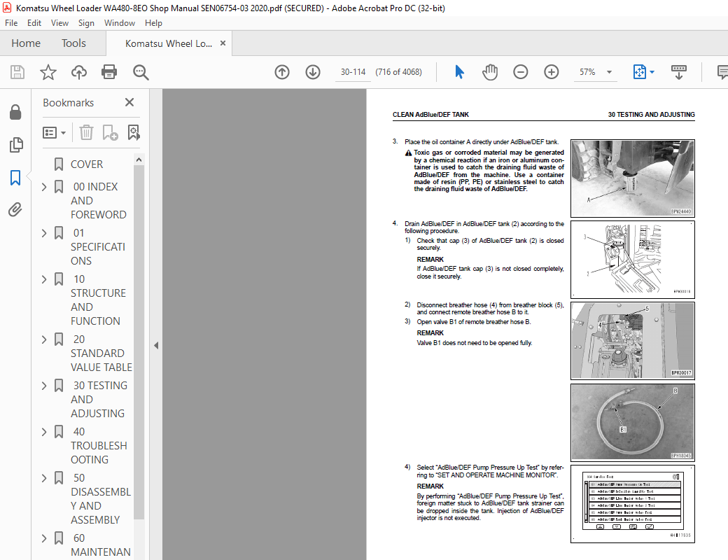Expand the 20 STANDARD VALUE TABLE bookmark

[x=44, y=339]
